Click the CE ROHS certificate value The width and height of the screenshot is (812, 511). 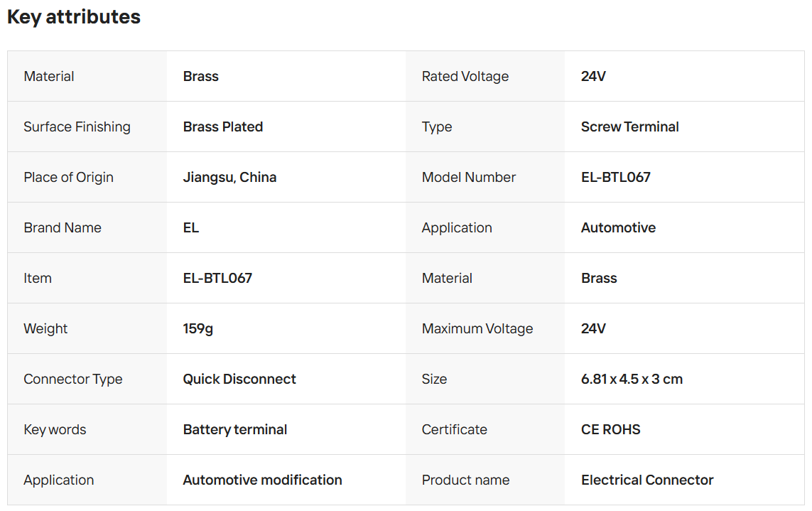pyautogui.click(x=610, y=429)
